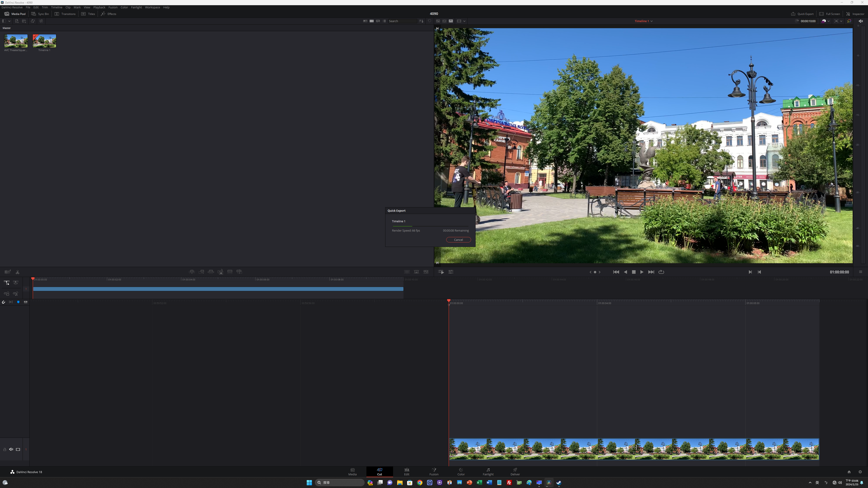The height and width of the screenshot is (488, 868).
Task: Open proxy/camera mode dropdown arrow
Action: point(829,21)
